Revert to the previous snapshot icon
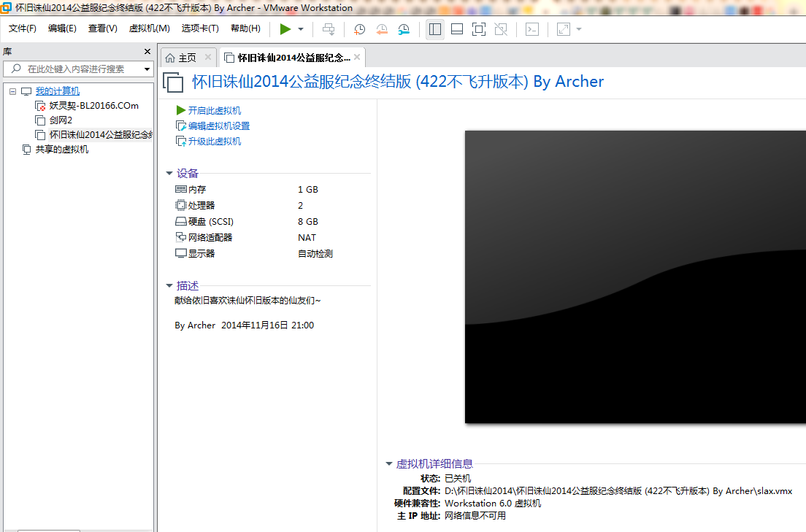Image resolution: width=806 pixels, height=532 pixels. tap(381, 29)
